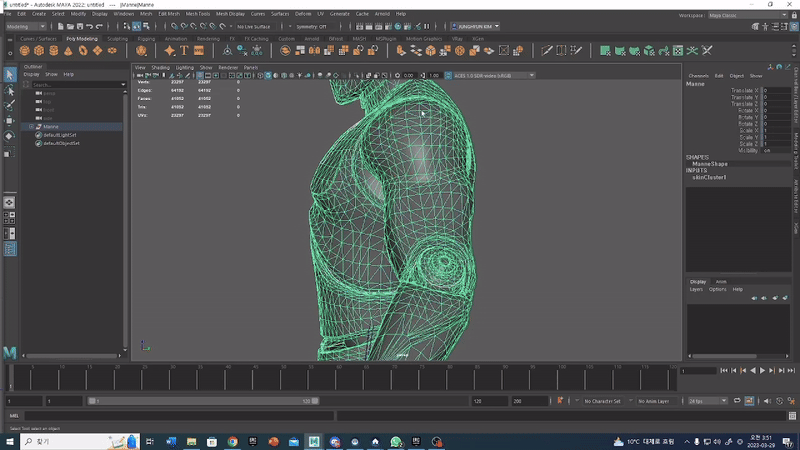The image size is (800, 450).
Task: Open the Shading menu in the viewport panel
Action: [x=161, y=67]
